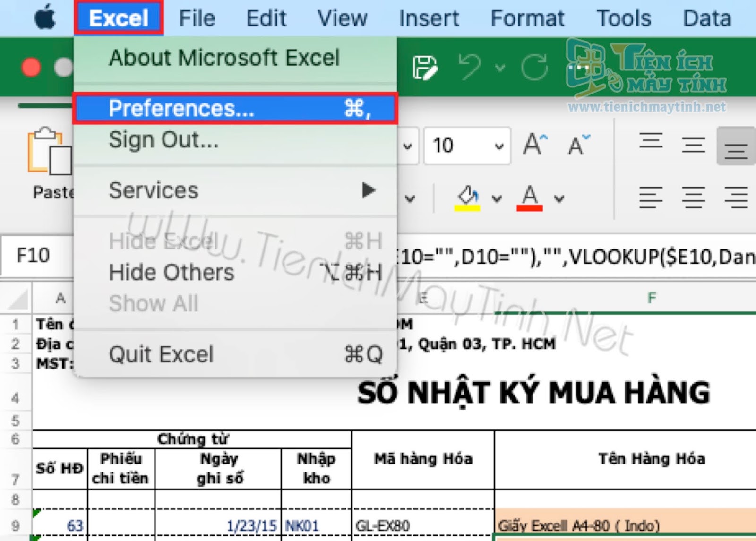
Task: Select column F header
Action: pos(651,298)
